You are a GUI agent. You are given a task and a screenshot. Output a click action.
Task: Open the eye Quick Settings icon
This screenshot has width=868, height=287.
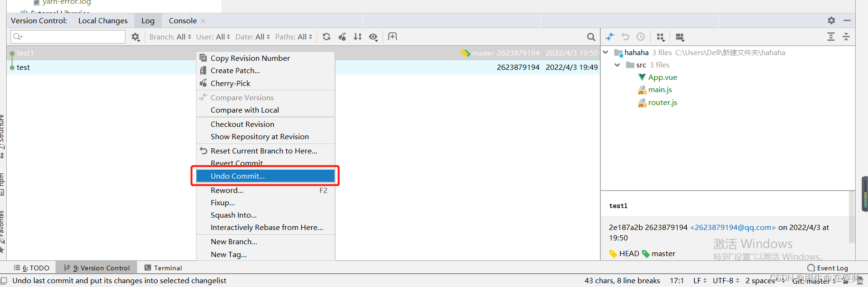pyautogui.click(x=373, y=37)
